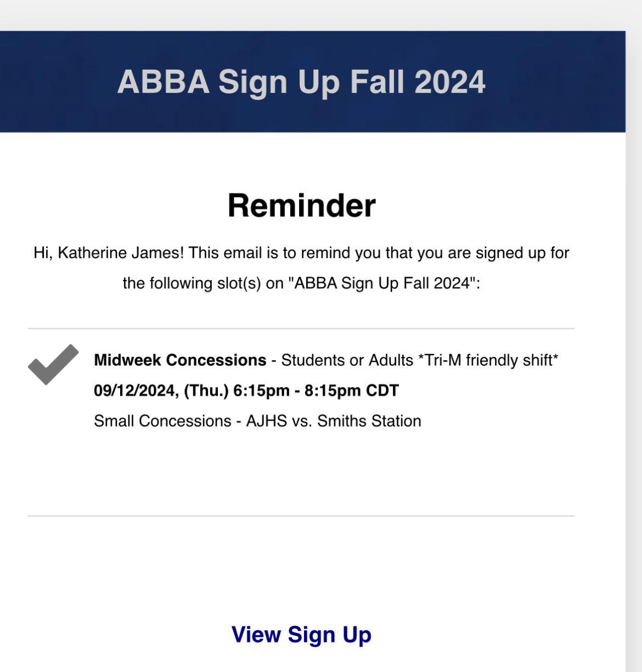Image resolution: width=642 pixels, height=672 pixels.
Task: Open the View Sign Up link
Action: pos(301,634)
